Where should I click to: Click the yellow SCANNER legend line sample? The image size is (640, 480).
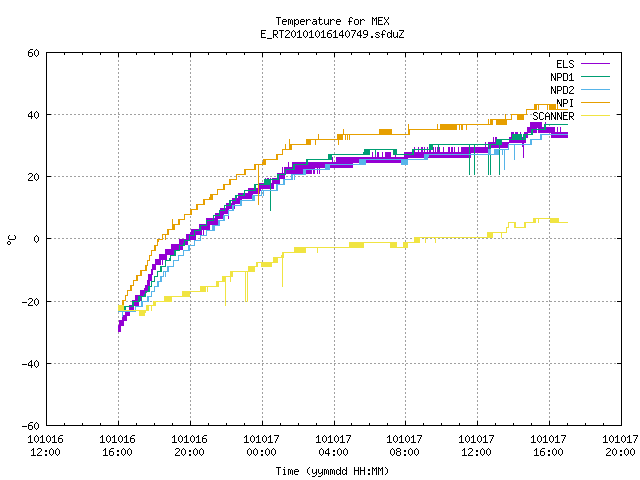[x=596, y=116]
